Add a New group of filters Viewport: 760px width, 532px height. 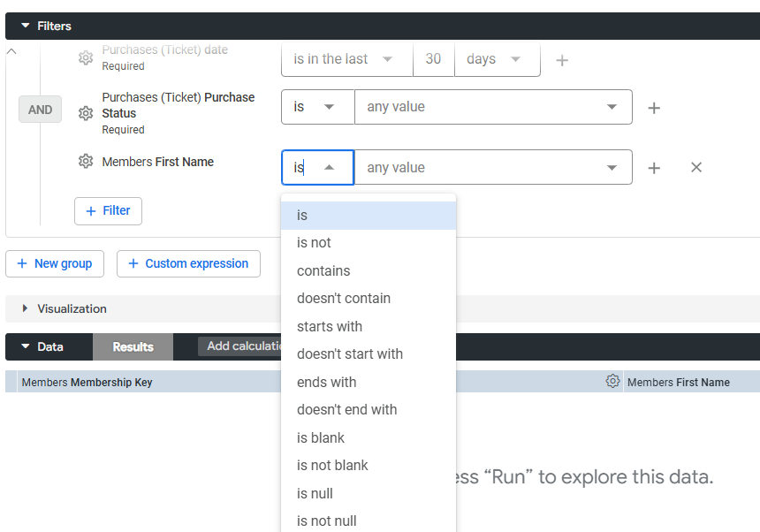pyautogui.click(x=55, y=263)
